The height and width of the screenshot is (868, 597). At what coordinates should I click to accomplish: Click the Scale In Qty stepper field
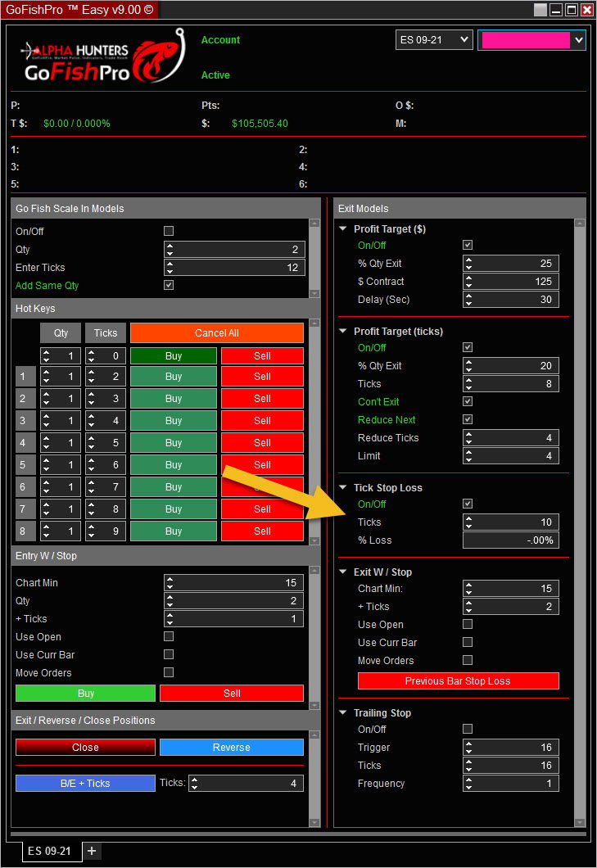[x=234, y=249]
